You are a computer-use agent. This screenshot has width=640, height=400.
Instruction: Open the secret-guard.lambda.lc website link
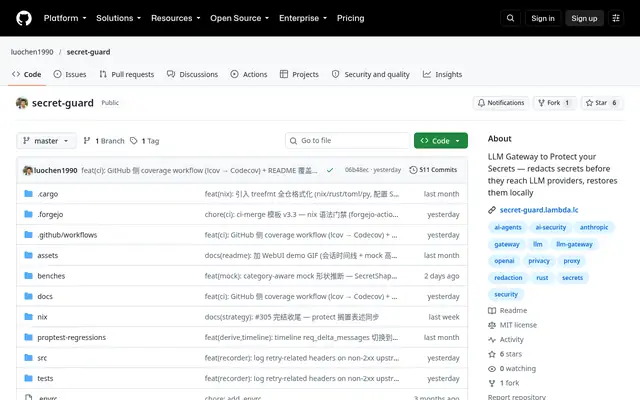(539, 210)
